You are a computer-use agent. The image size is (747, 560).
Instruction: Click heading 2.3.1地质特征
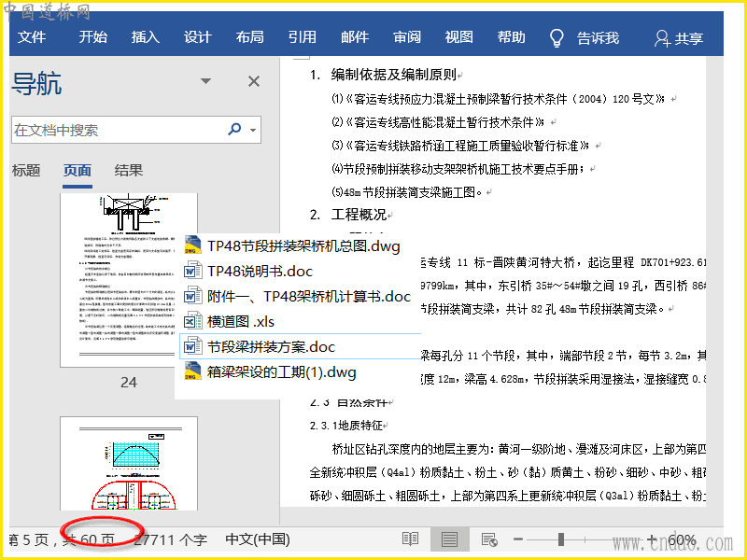click(x=346, y=426)
